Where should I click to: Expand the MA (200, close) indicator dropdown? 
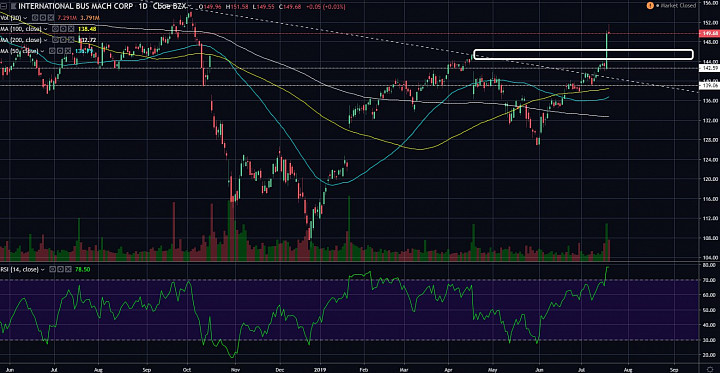[x=45, y=40]
